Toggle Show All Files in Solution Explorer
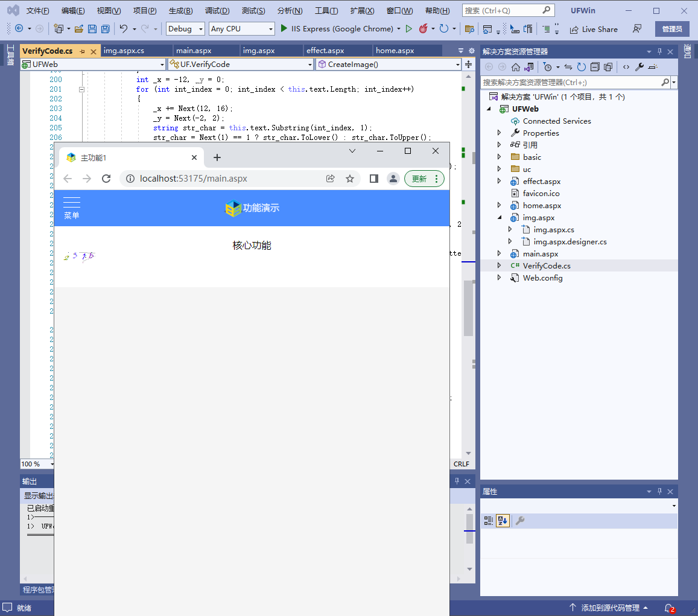698x616 pixels. 608,67
